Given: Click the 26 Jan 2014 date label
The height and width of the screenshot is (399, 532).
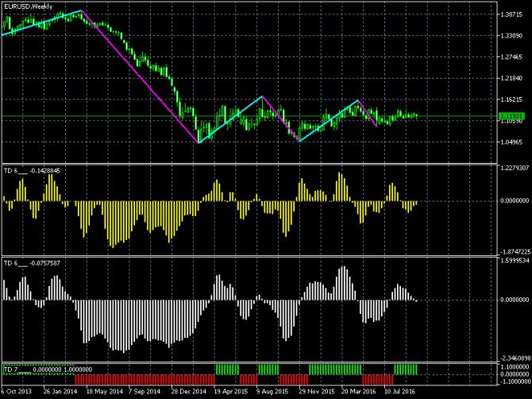Looking at the screenshot, I should [60, 392].
